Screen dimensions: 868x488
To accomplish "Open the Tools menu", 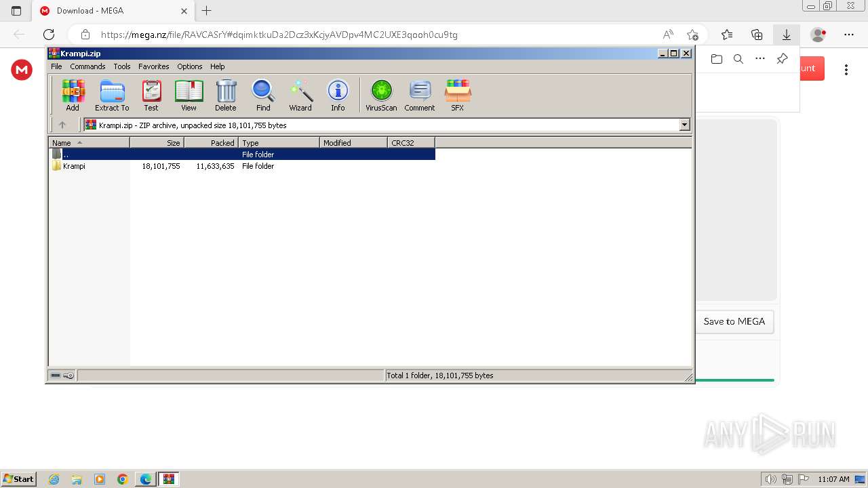I will click(x=122, y=66).
